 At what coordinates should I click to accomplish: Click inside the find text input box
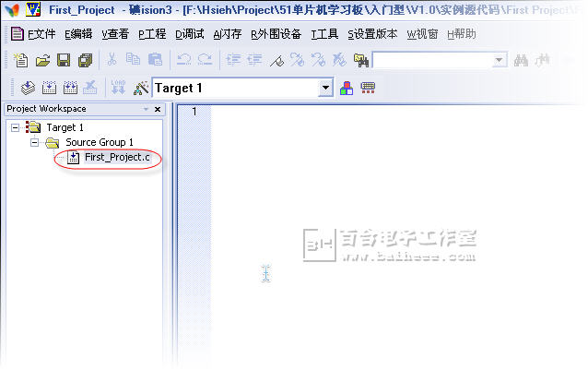tap(432, 60)
